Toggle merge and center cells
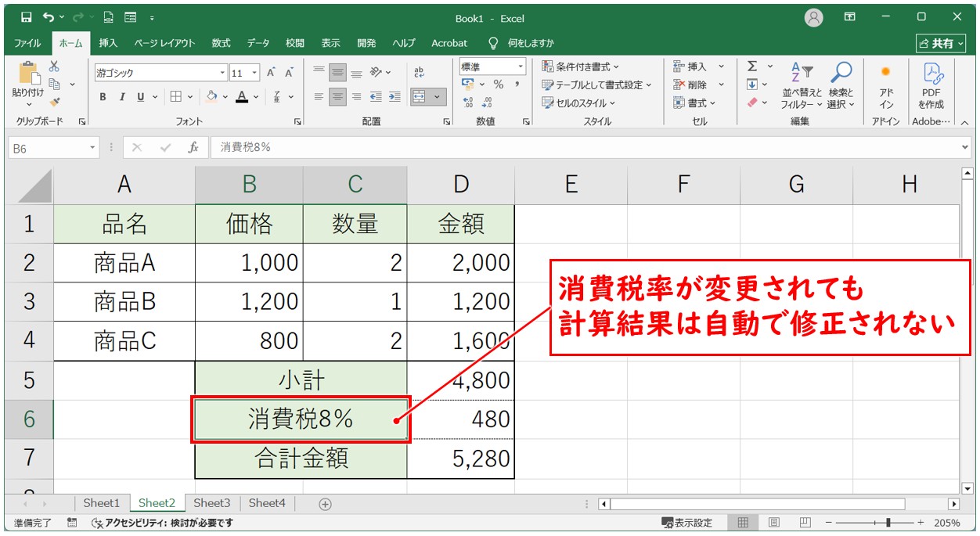Screen dimensions: 980x536 pos(419,97)
